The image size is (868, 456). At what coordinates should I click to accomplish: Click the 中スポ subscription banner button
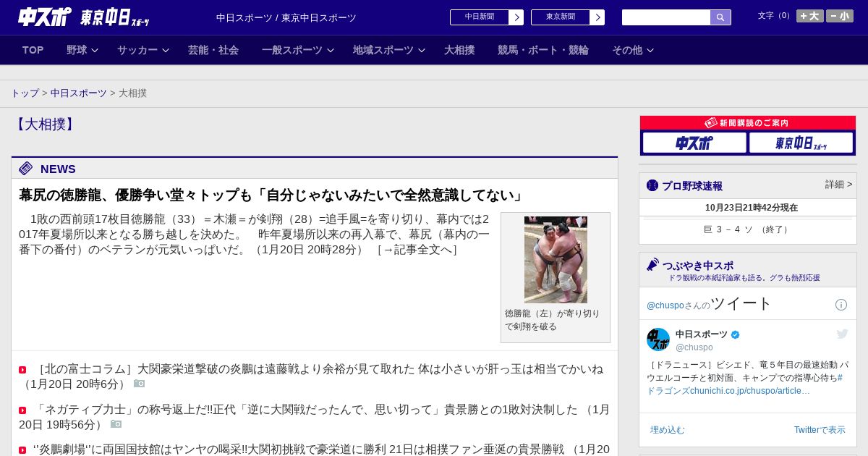(694, 143)
